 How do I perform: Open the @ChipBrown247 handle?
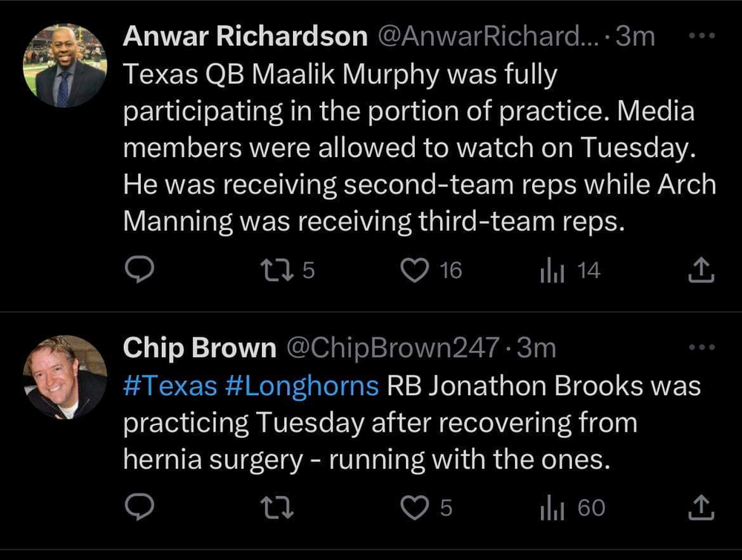393,347
